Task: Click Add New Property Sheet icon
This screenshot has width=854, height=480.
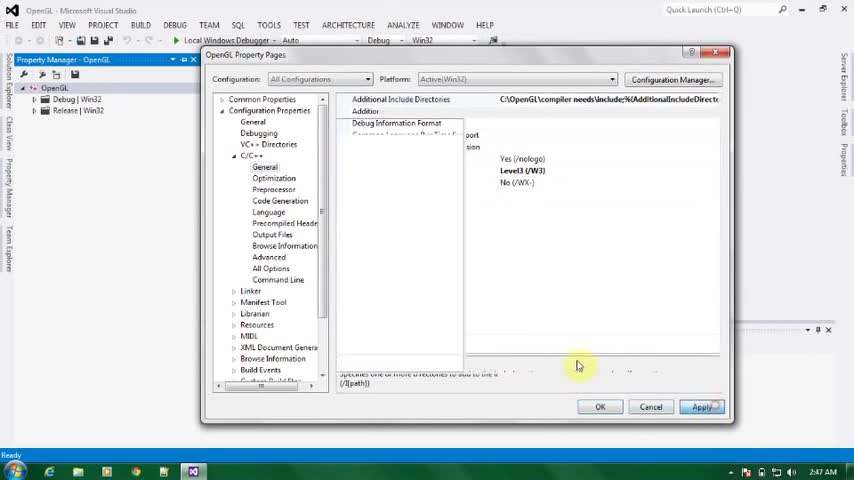Action: [42, 74]
